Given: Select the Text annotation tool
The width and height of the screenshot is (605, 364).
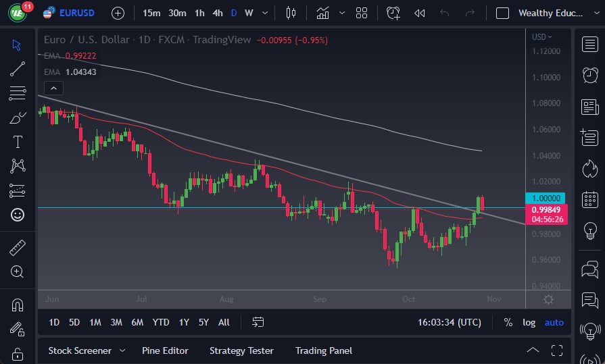Looking at the screenshot, I should 18,142.
